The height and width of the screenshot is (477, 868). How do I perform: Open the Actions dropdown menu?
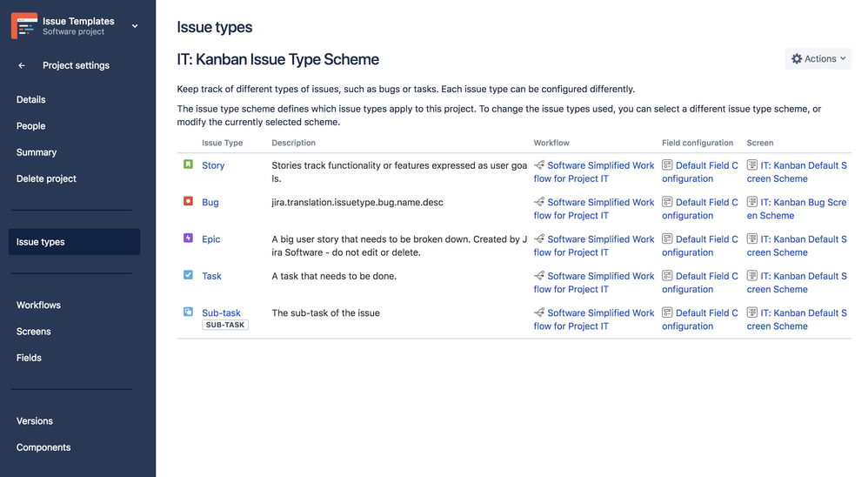pyautogui.click(x=818, y=58)
